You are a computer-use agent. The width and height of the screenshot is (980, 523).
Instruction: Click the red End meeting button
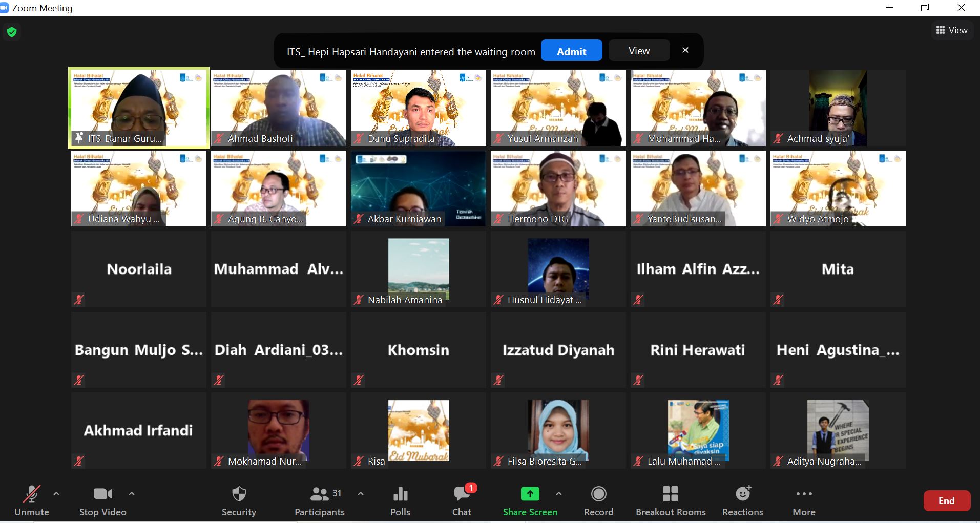coord(947,501)
